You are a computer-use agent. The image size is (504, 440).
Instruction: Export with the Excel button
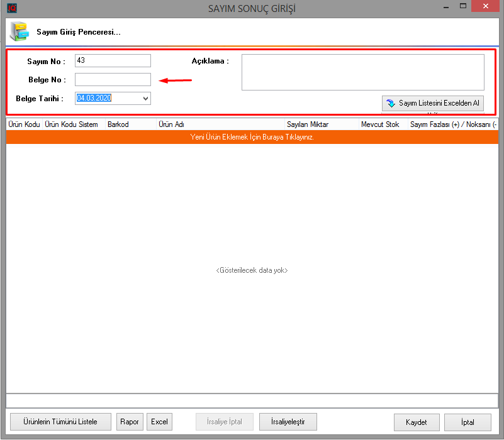tap(160, 422)
